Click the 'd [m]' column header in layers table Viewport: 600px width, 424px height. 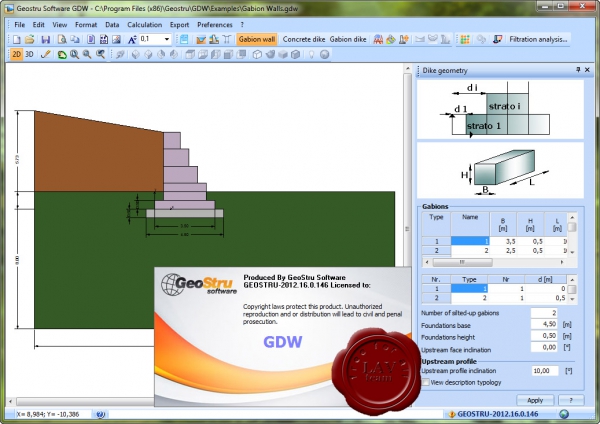coord(545,279)
